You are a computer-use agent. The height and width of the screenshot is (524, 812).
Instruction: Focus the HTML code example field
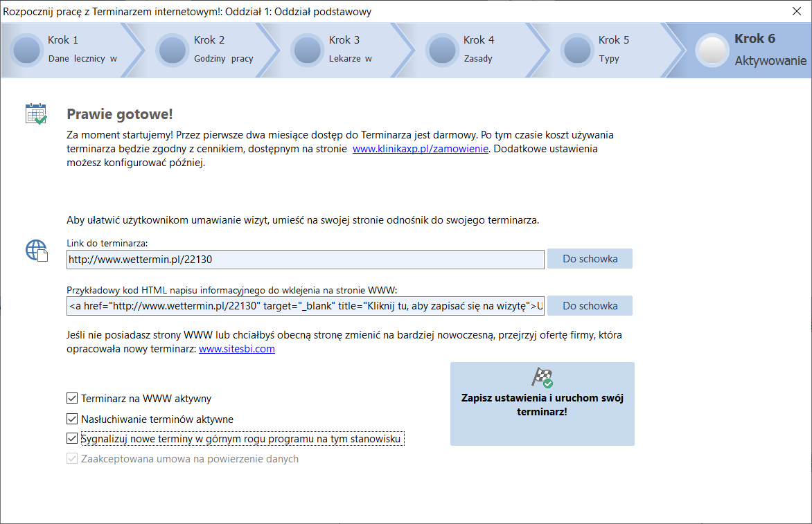point(305,306)
